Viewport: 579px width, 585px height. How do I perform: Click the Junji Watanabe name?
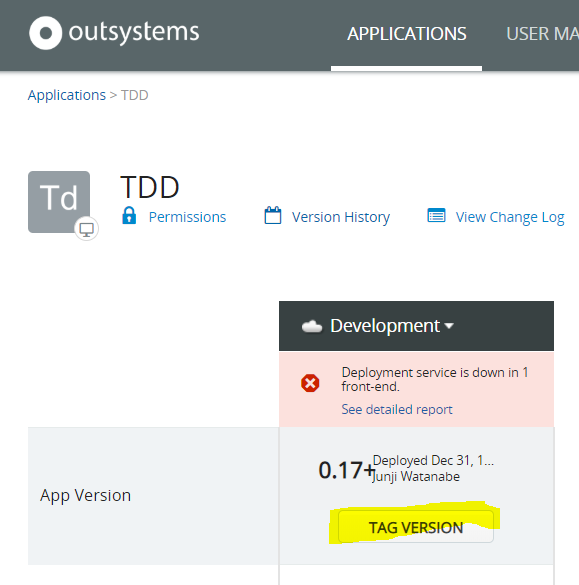(x=416, y=476)
